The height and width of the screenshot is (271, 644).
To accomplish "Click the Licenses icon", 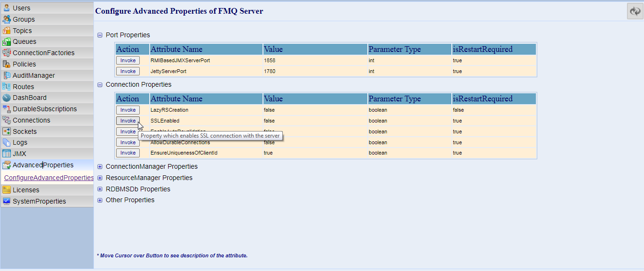I will (x=6, y=190).
